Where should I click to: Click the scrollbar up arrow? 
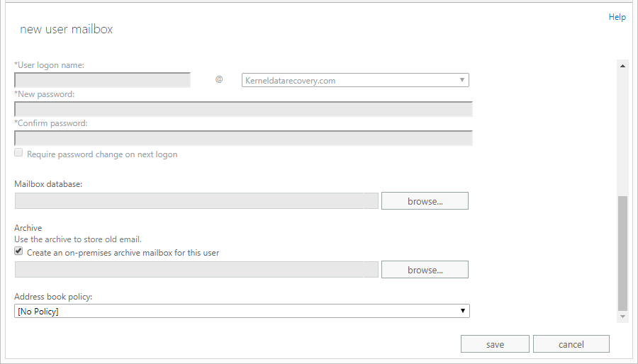pos(623,66)
